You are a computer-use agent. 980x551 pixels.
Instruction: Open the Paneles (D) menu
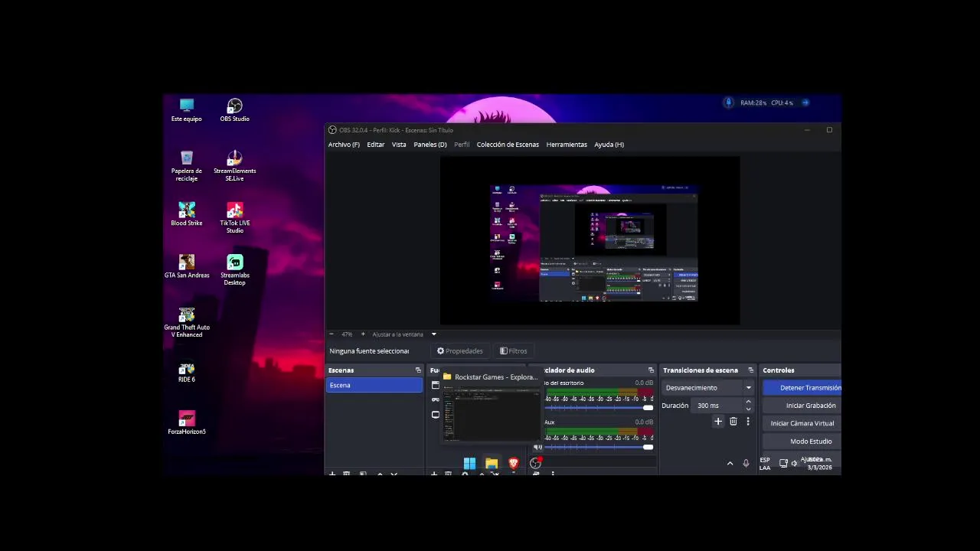coord(430,145)
